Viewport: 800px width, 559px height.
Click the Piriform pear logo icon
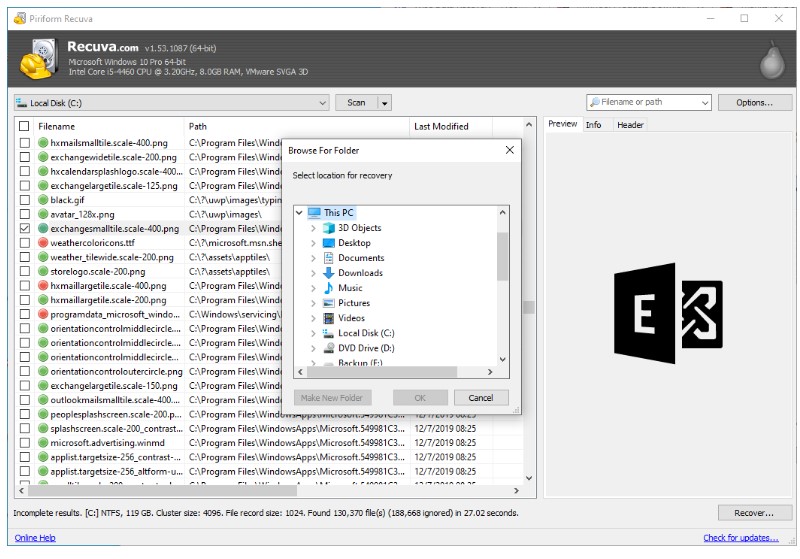(772, 60)
